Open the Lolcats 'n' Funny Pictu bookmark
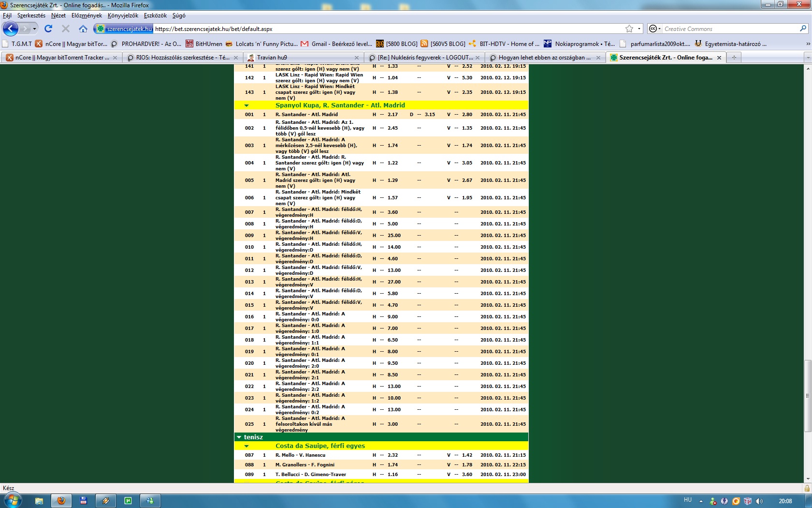This screenshot has height=508, width=812. [261, 44]
